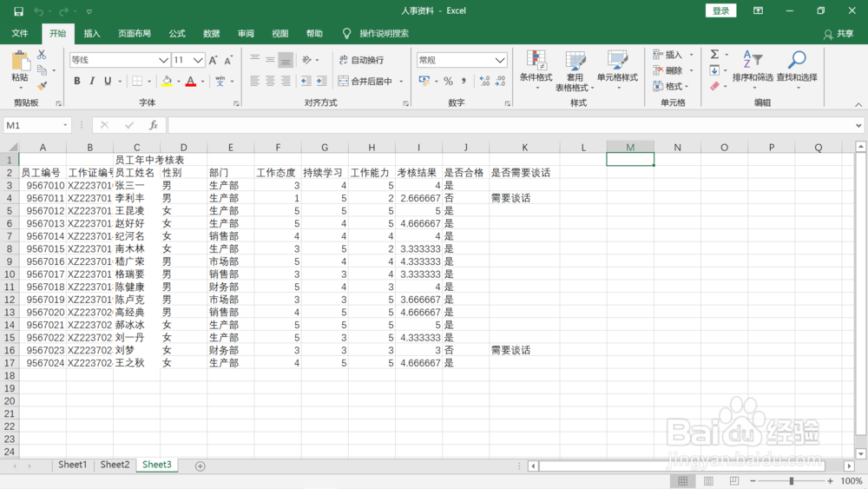The width and height of the screenshot is (868, 489).
Task: Click the Clear eraser icon
Action: pyautogui.click(x=714, y=86)
